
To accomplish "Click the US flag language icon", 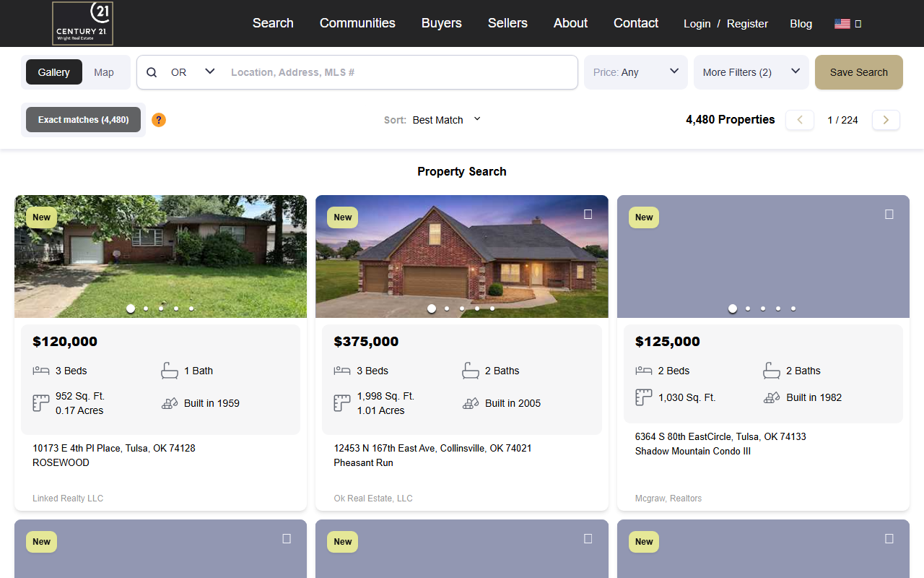I will click(x=842, y=24).
